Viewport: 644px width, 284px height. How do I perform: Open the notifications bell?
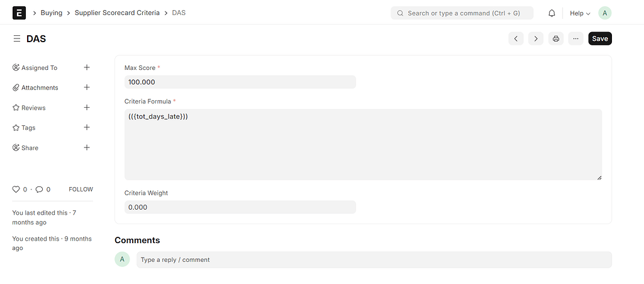point(552,13)
